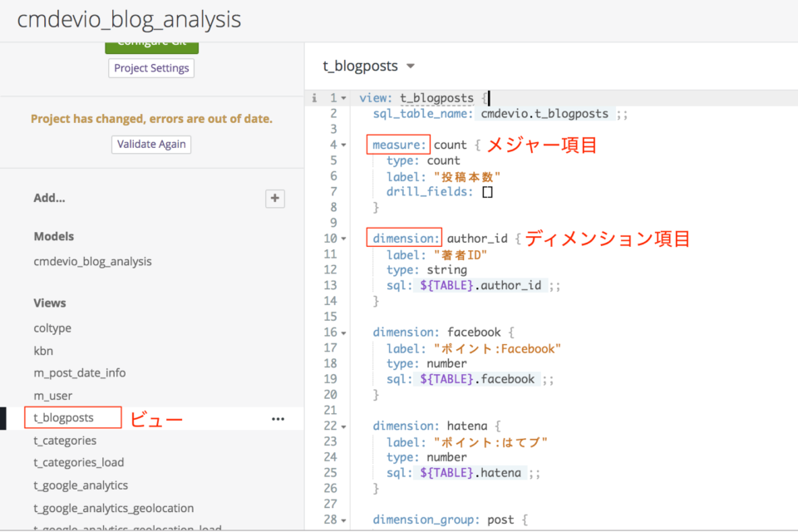Image resolution: width=798 pixels, height=532 pixels.
Task: Click the Configure Git button
Action: pos(150,43)
